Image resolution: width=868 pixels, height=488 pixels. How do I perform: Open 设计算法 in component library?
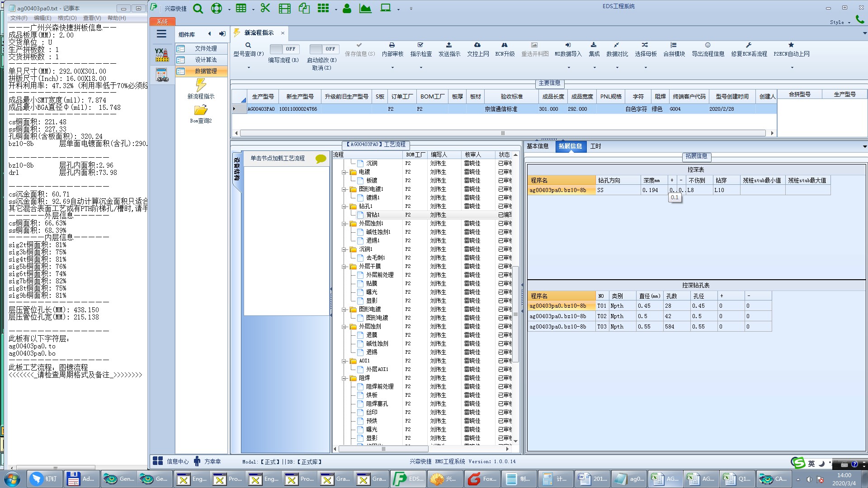(x=201, y=60)
